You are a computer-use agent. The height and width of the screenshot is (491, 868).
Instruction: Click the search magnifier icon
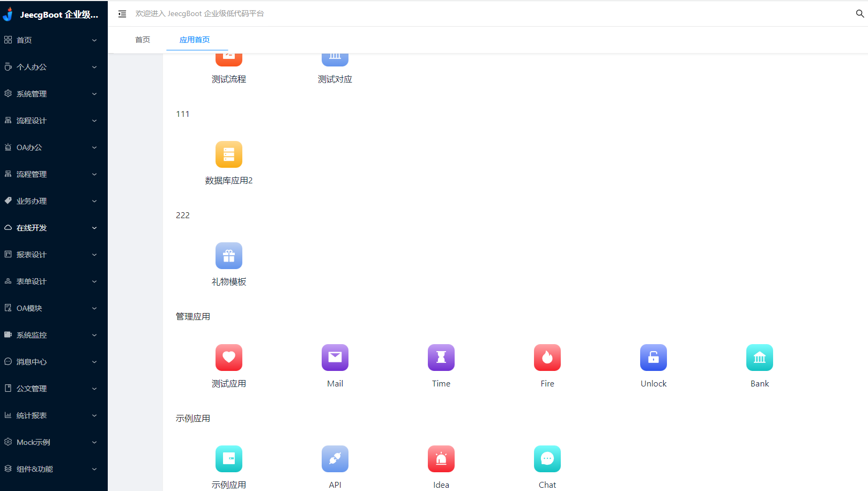860,13
